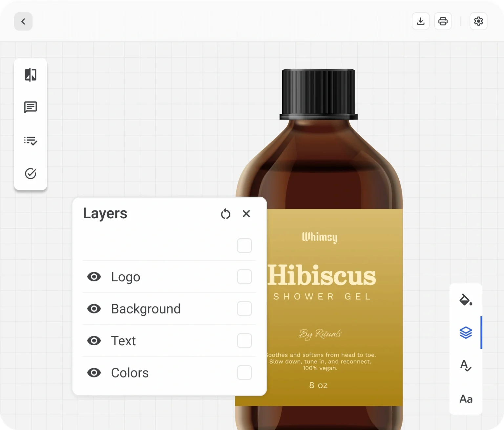The width and height of the screenshot is (504, 430).
Task: Open the pages panel in left sidebar
Action: (x=31, y=75)
